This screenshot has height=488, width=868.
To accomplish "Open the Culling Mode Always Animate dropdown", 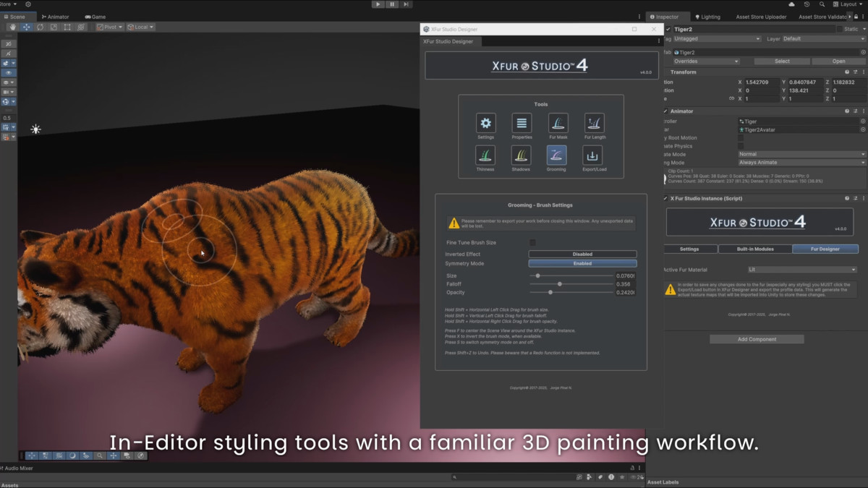I will point(801,163).
